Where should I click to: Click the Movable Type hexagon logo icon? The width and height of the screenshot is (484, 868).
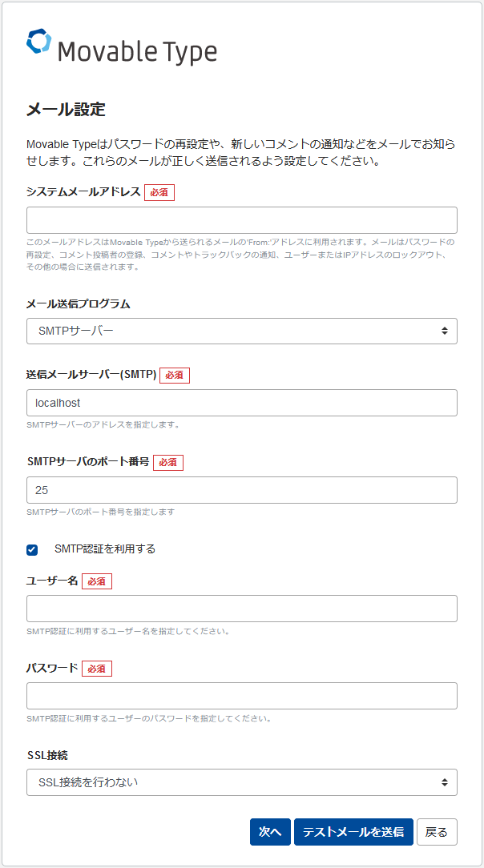coord(38,42)
